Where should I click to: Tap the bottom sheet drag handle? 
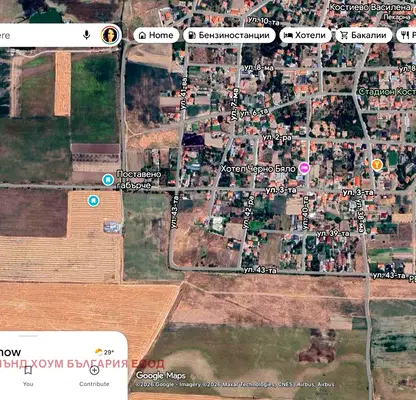[x=28, y=336]
